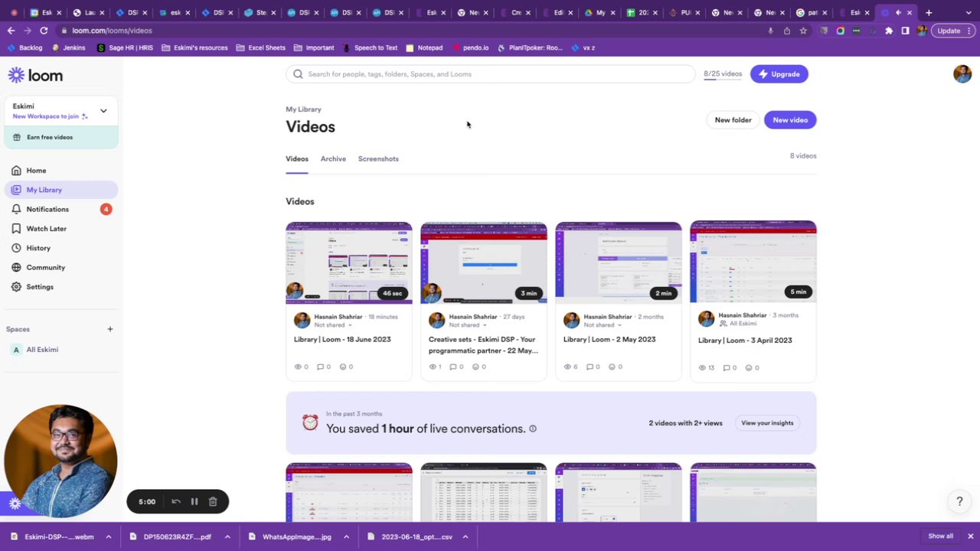Switch to the Archive tab
This screenshot has width=980, height=551.
pyautogui.click(x=333, y=158)
